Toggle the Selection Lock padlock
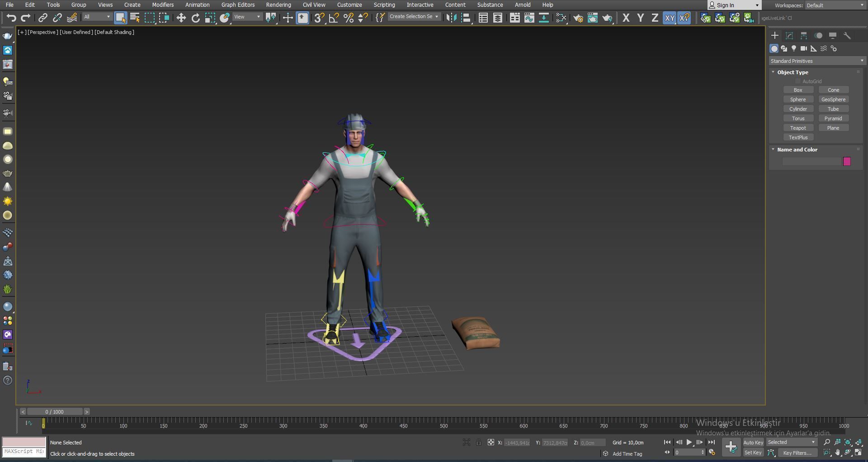 coord(478,443)
